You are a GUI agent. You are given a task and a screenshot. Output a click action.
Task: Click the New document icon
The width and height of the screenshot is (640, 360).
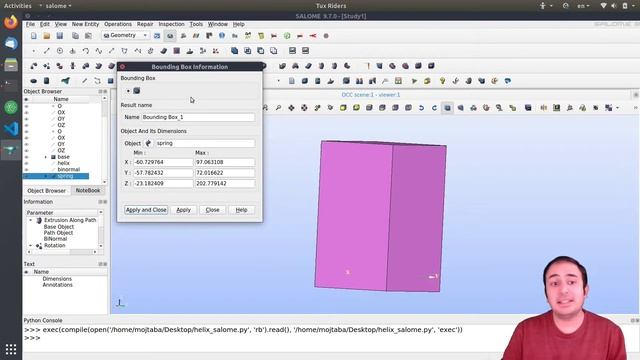coord(33,36)
